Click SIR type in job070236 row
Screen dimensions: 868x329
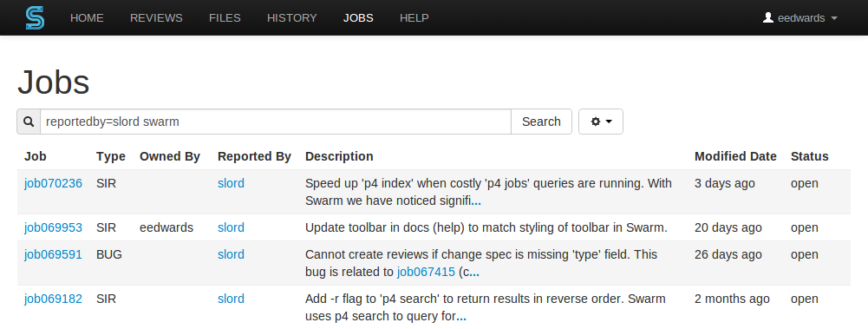click(107, 183)
